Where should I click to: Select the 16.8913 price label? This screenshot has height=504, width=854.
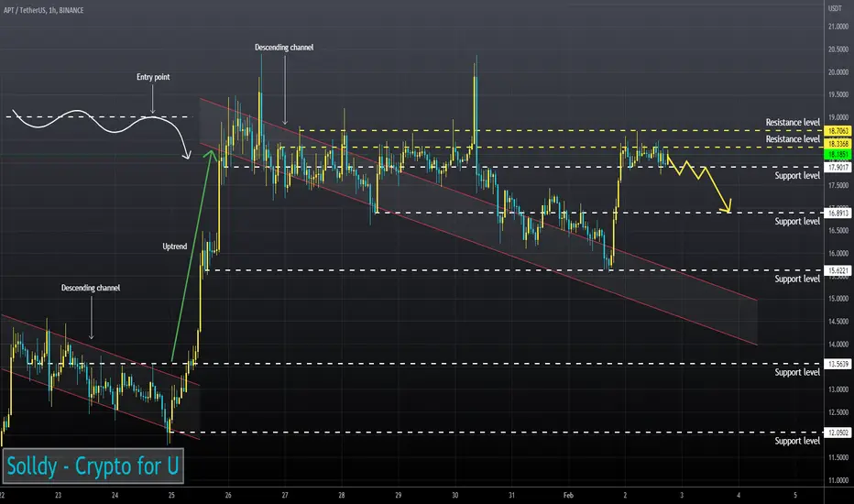(838, 213)
